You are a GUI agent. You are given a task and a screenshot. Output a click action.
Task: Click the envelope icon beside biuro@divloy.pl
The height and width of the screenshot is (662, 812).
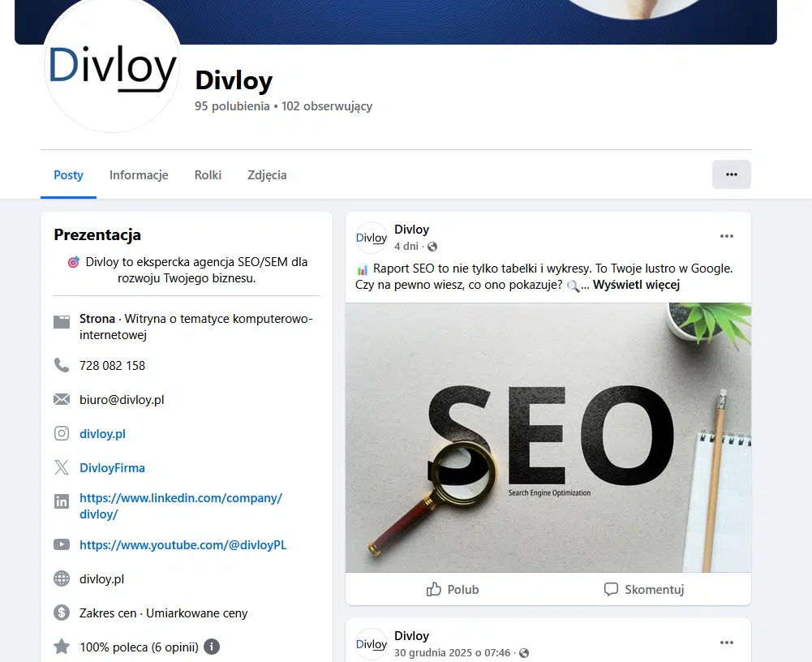coord(62,399)
